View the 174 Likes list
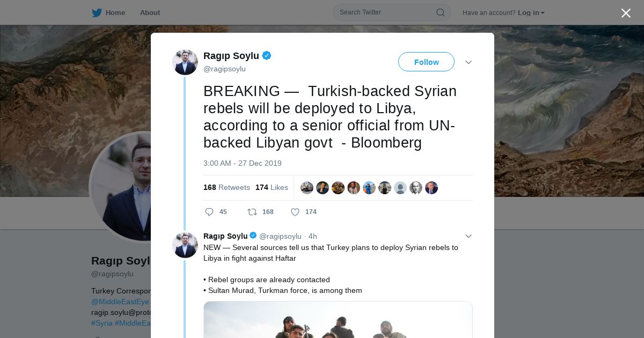 272,187
